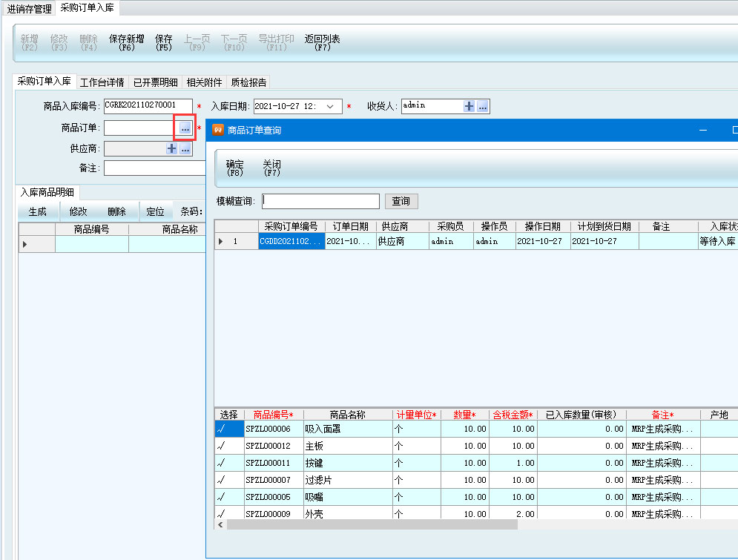Click 返回列表 (F7) toolbar button
Image resolution: width=738 pixels, height=560 pixels.
pos(323,42)
